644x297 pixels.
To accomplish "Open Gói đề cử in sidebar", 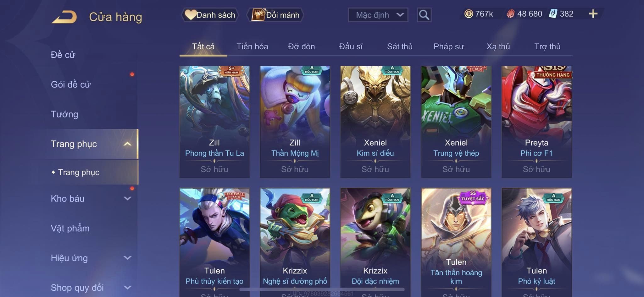I will (71, 84).
